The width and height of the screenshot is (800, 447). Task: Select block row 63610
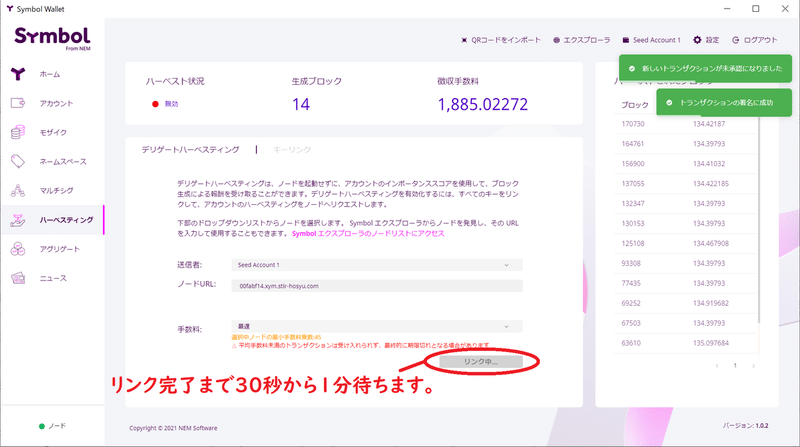(686, 343)
